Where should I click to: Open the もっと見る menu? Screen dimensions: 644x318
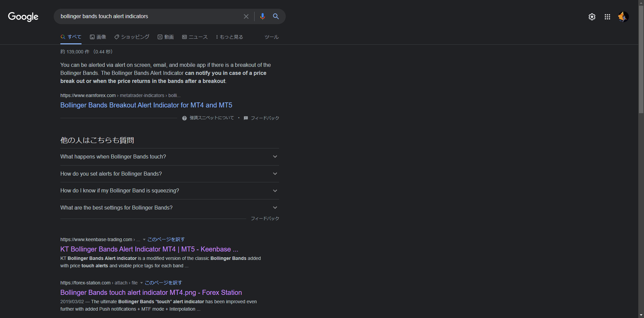(229, 37)
